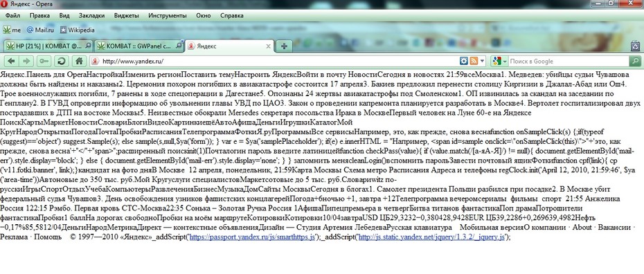This screenshot has width=644, height=274.
Task: Open the Виджеты menu
Action: (x=126, y=16)
